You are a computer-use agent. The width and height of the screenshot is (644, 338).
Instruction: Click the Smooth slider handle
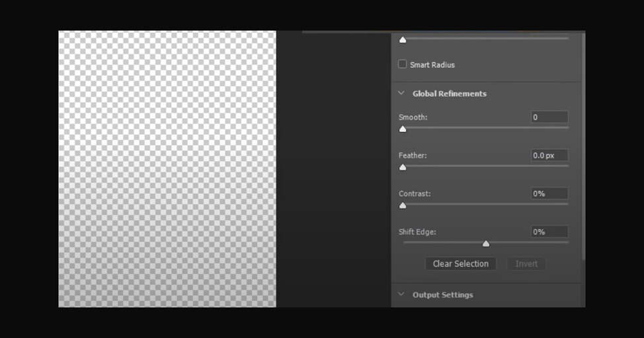pos(403,129)
